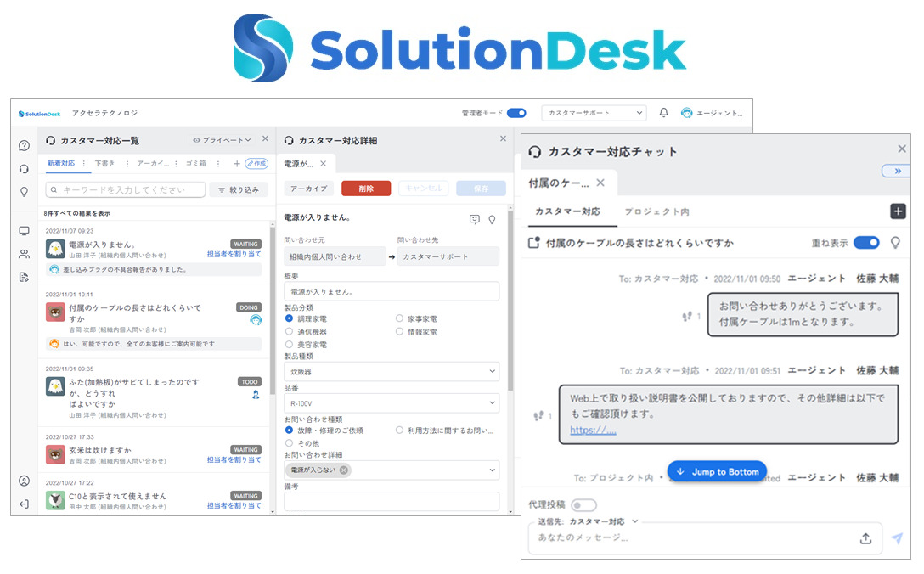Open the lightbulb icon in left sidebar
The height and width of the screenshot is (574, 924).
(24, 192)
